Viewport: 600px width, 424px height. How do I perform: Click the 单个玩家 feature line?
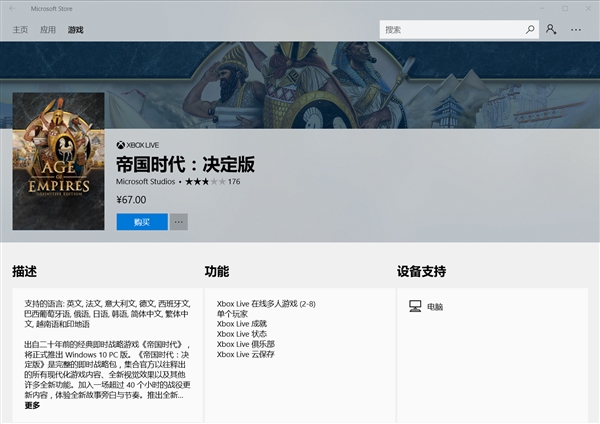click(232, 314)
